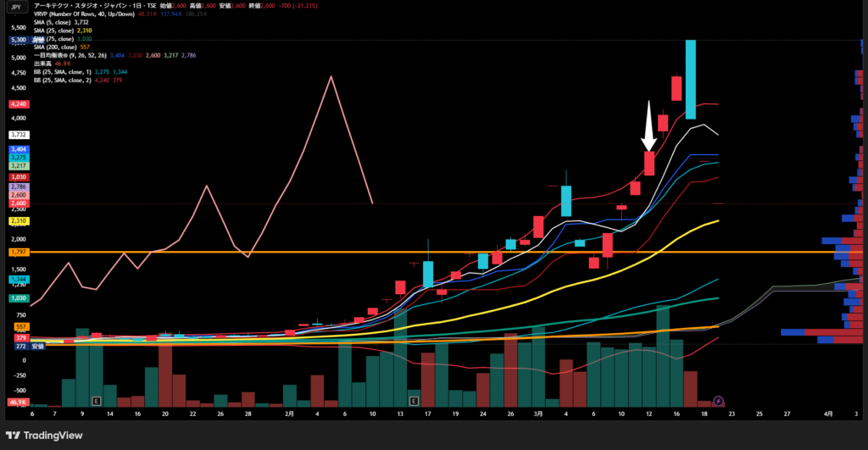The width and height of the screenshot is (868, 450).
Task: Click the purple lightning bolt event icon
Action: (719, 400)
